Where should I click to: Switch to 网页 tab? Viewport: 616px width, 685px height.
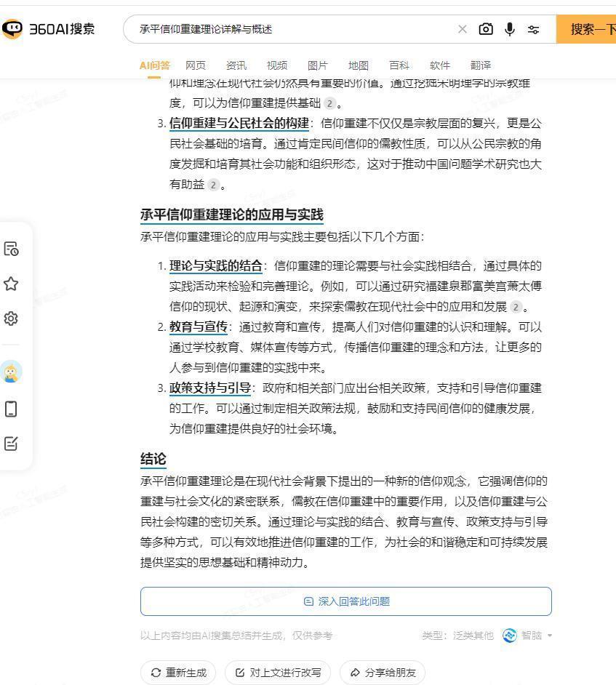tap(196, 65)
